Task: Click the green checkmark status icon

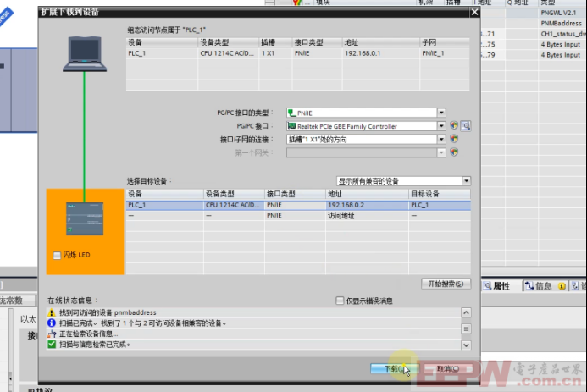Action: tap(52, 344)
